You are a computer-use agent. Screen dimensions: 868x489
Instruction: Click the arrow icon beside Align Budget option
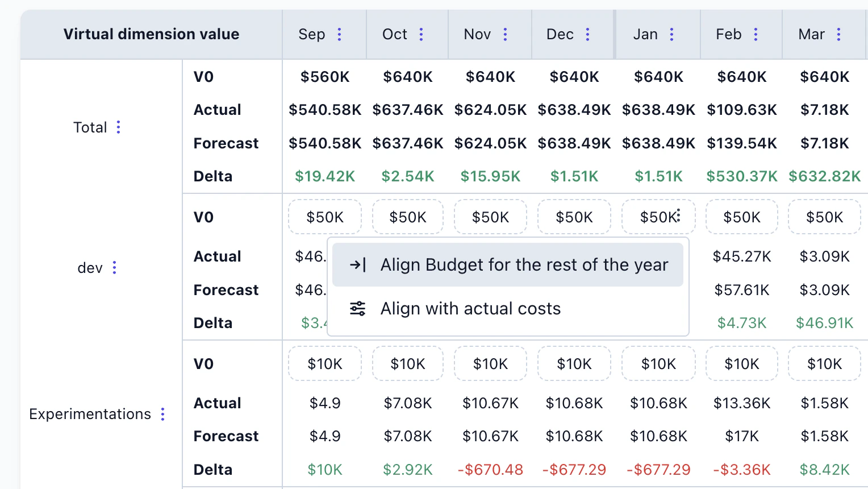point(358,264)
